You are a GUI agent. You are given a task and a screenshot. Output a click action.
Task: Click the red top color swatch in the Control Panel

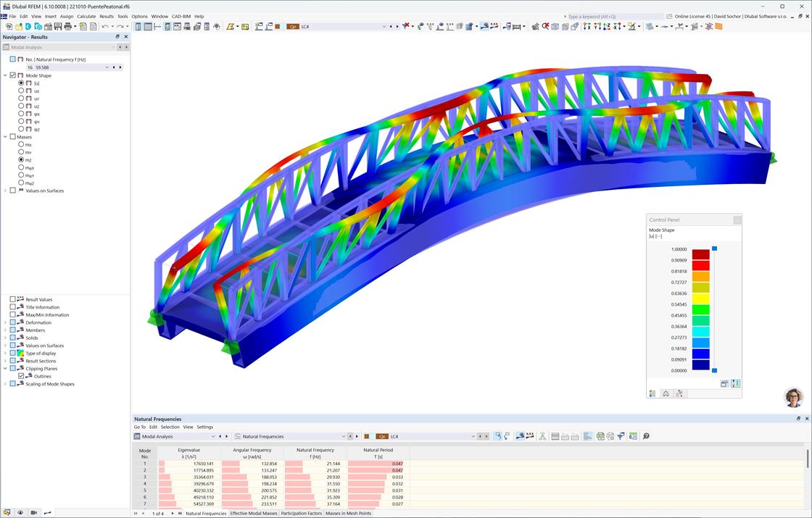[x=700, y=254]
